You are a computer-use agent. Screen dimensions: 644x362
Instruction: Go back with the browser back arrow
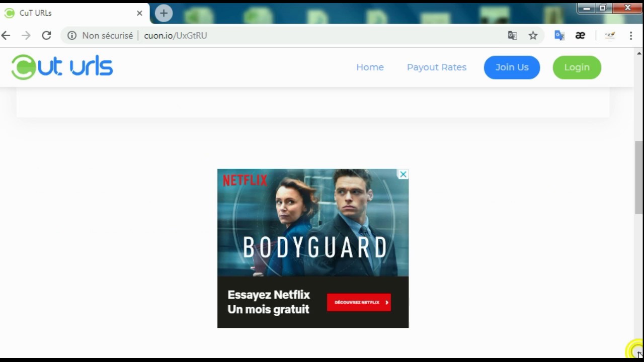[x=6, y=35]
